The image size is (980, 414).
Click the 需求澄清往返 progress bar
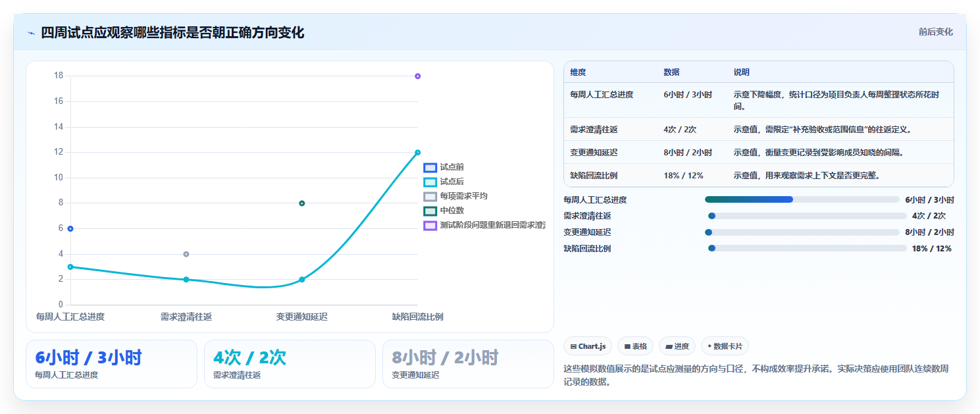808,216
